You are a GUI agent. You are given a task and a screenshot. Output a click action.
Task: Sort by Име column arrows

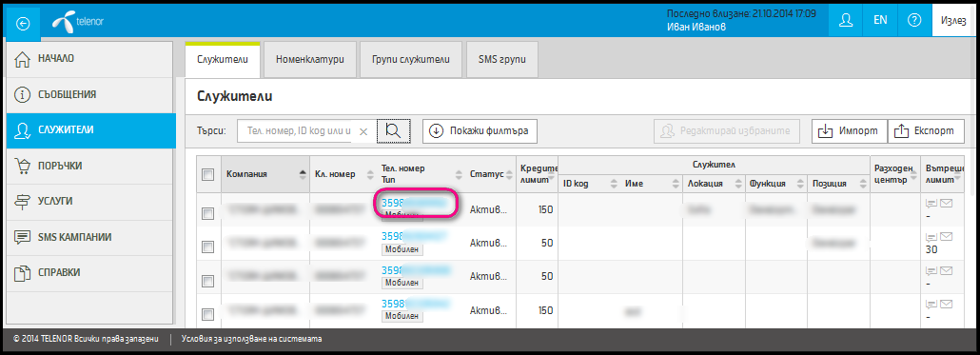[676, 184]
